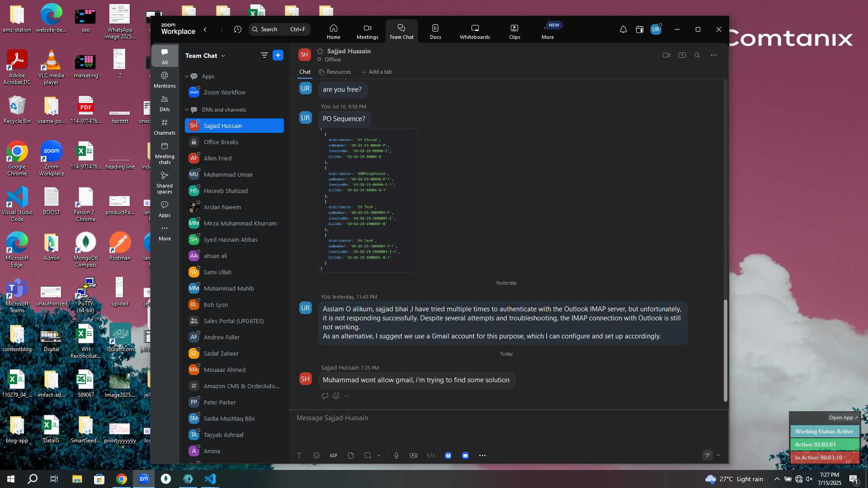Reply to Sajjad's latest message

(325, 396)
